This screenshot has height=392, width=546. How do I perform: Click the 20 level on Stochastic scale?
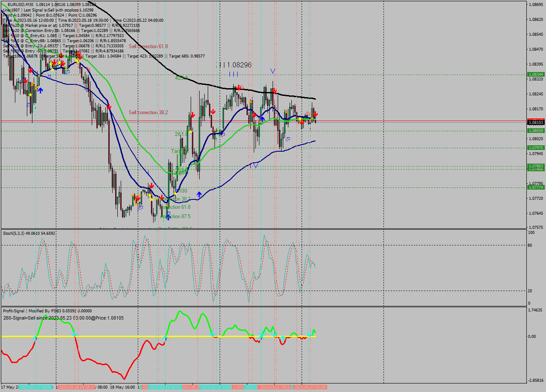point(531,291)
